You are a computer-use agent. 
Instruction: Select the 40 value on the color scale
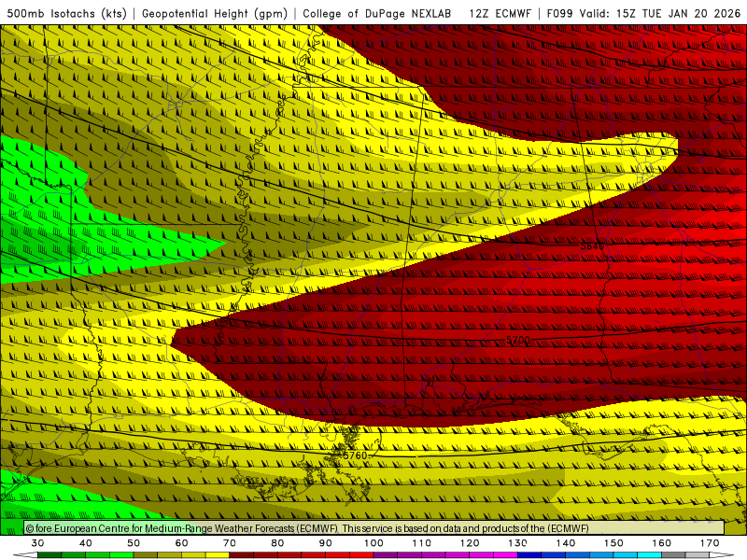[86, 543]
